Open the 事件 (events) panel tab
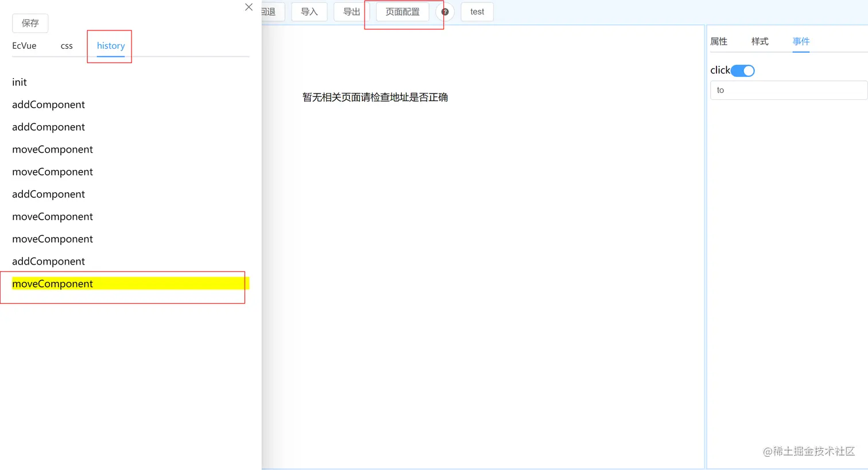The width and height of the screenshot is (868, 470). 801,41
